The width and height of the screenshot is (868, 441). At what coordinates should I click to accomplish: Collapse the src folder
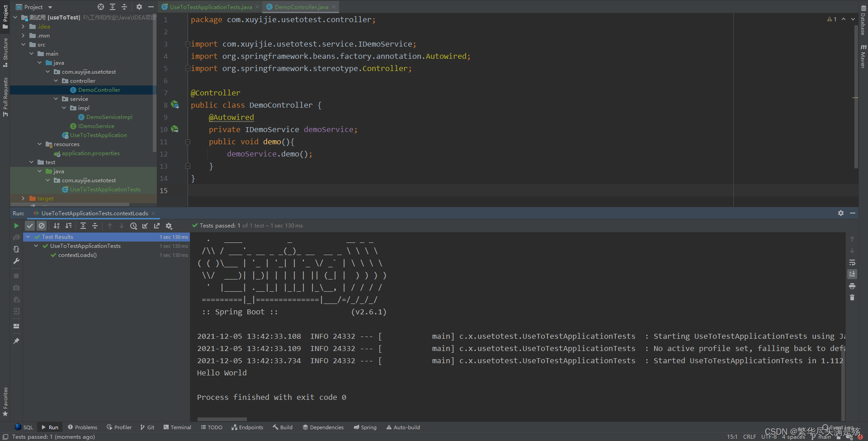point(23,45)
